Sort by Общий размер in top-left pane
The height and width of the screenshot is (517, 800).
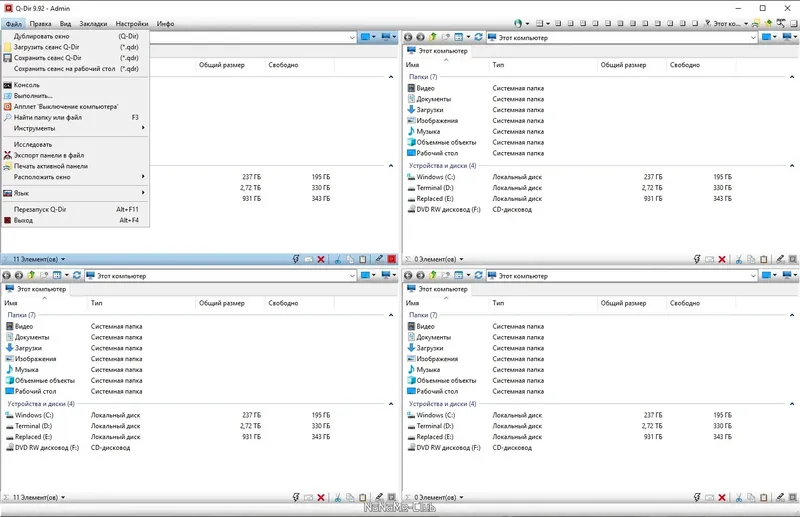pos(230,65)
